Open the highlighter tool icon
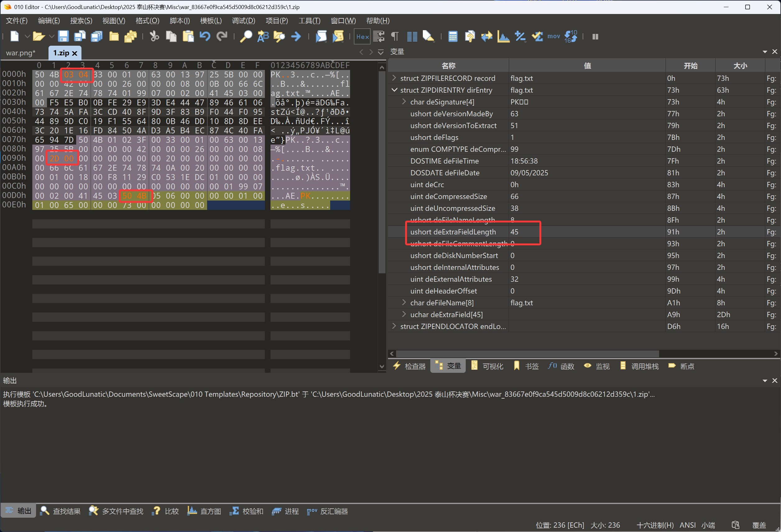Screen dimensions: 781x532 tap(428, 36)
